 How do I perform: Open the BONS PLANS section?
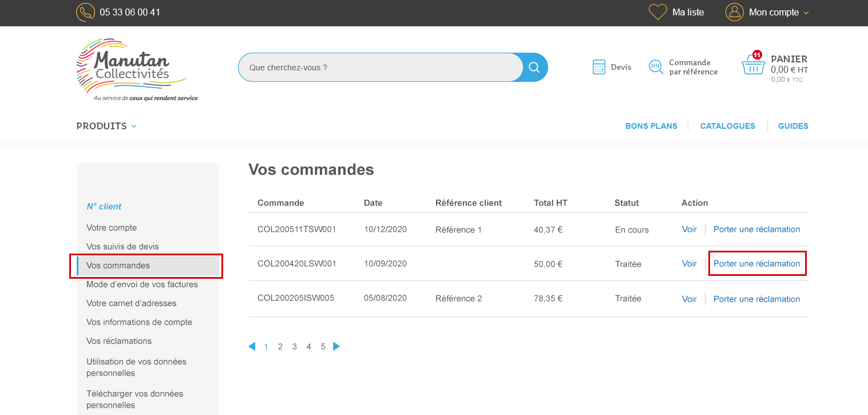coord(651,126)
